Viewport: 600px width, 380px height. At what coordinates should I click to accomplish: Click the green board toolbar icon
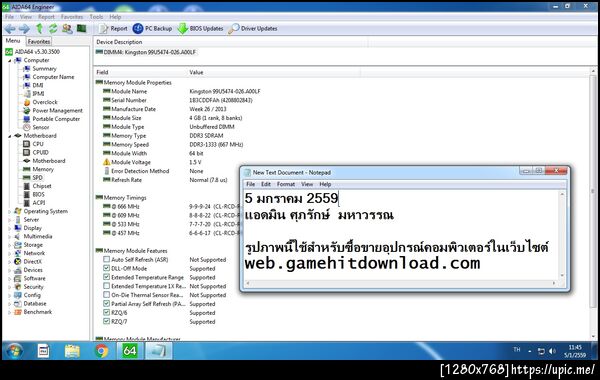click(82, 28)
